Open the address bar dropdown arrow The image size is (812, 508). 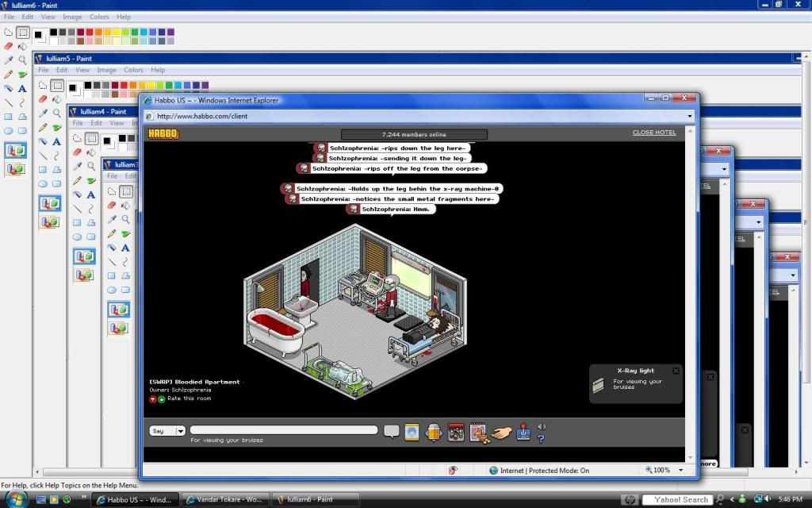(x=690, y=117)
